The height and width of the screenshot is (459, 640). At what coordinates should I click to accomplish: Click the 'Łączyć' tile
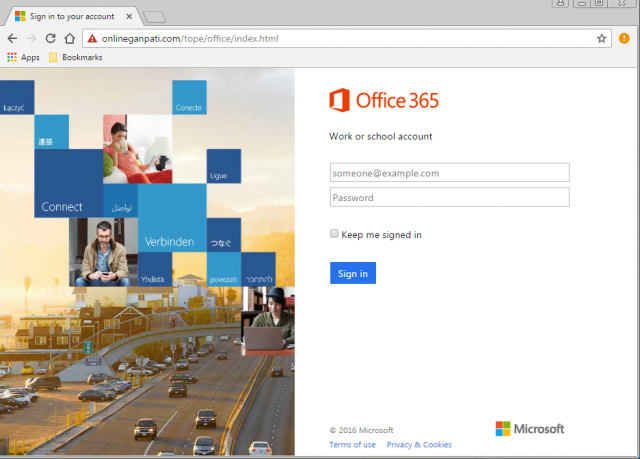click(17, 97)
